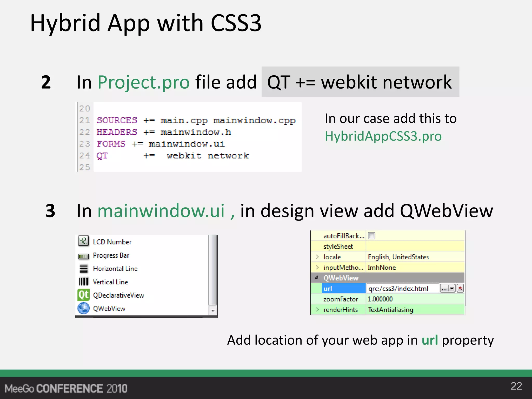Click line 24 QT webkit network code
The height and width of the screenshot is (399, 532).
tap(172, 156)
